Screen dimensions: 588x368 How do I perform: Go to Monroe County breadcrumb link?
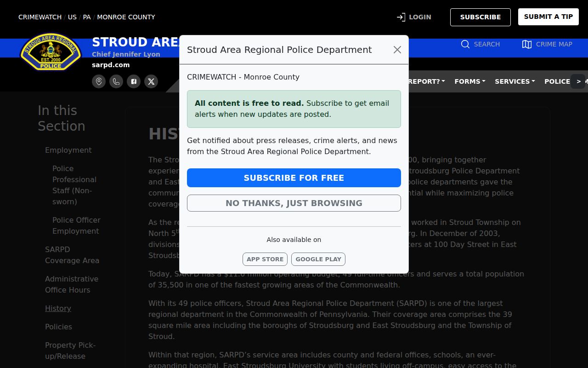click(x=126, y=17)
